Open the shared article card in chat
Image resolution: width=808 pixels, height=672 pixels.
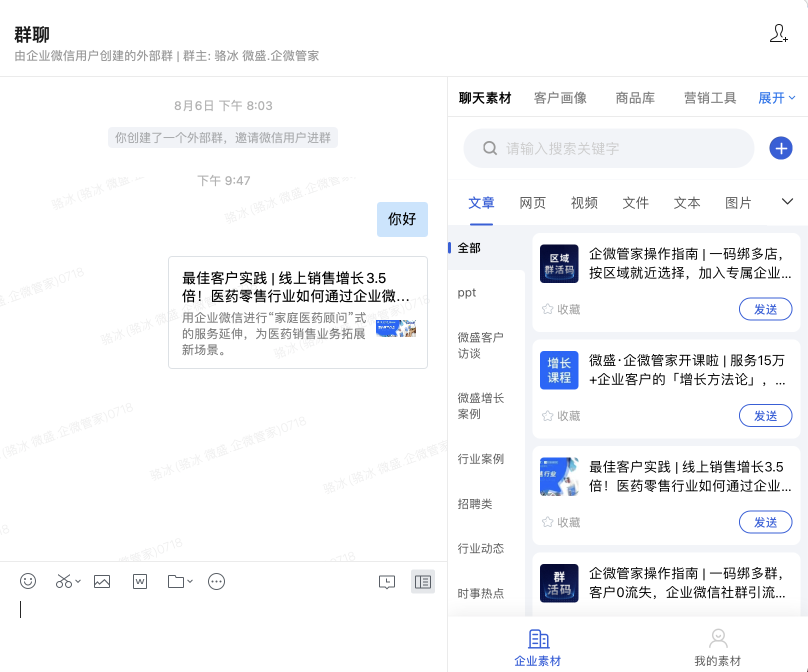pyautogui.click(x=298, y=312)
